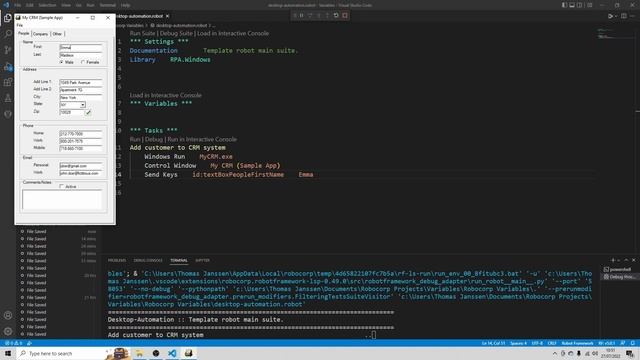Click the Windows Start button
Image resolution: width=640 pixels, height=360 pixels.
(x=7, y=353)
